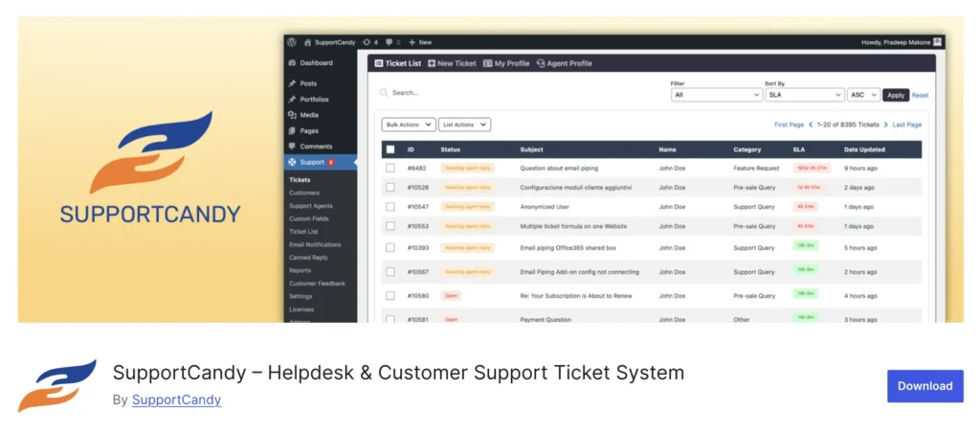Open the Filter dropdown set to All
This screenshot has height=434, width=980.
[x=716, y=95]
